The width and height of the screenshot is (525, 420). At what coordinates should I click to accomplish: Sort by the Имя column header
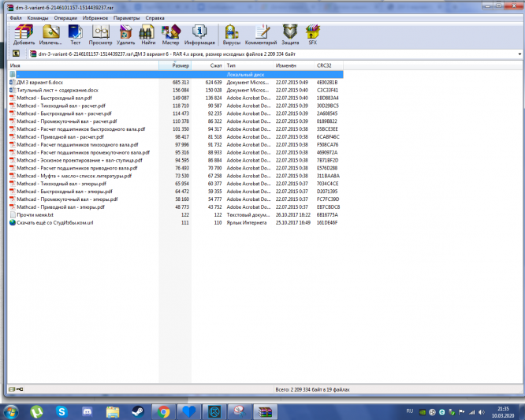(83, 65)
